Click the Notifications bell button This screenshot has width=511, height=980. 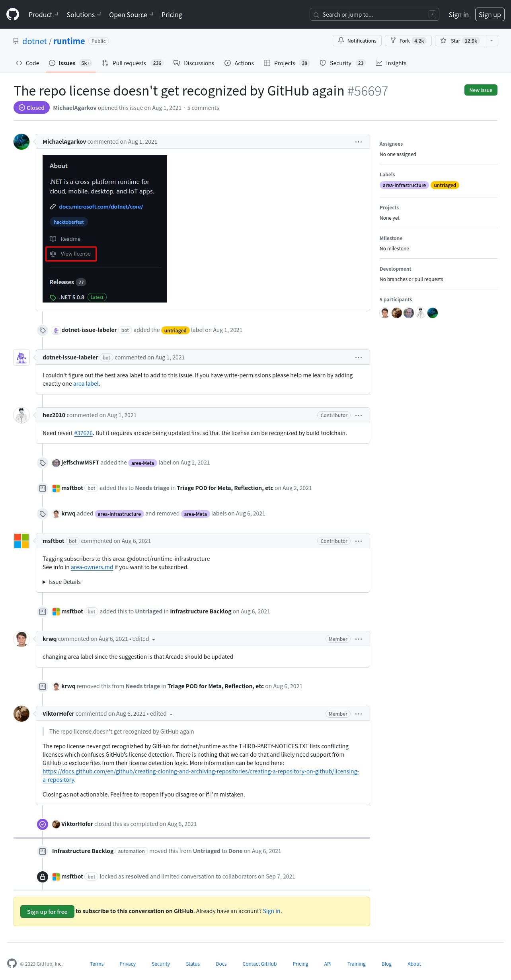(357, 41)
